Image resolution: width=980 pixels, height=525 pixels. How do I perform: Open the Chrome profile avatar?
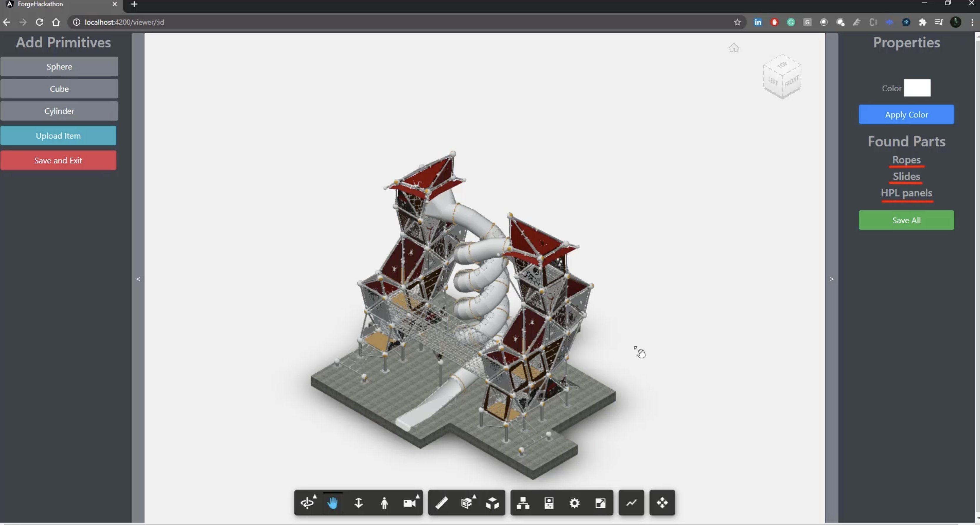coord(956,22)
